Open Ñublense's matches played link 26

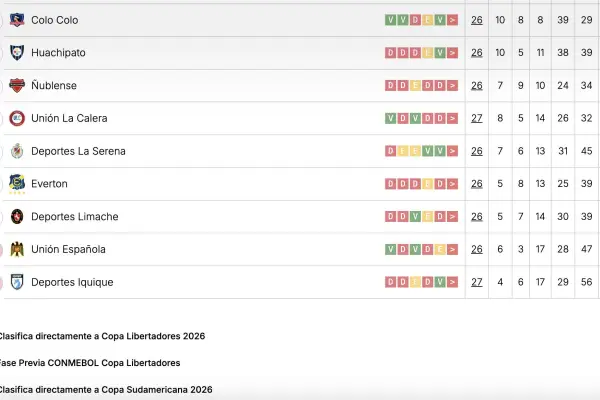[477, 85]
